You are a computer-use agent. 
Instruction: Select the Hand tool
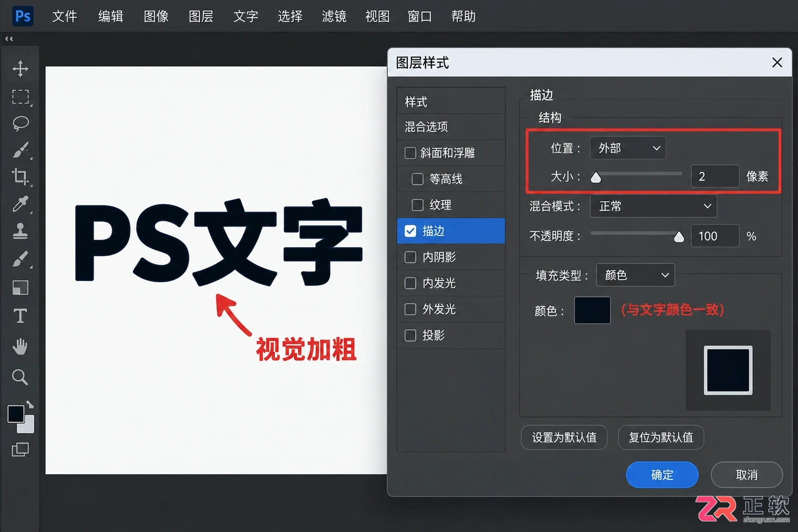point(21,346)
